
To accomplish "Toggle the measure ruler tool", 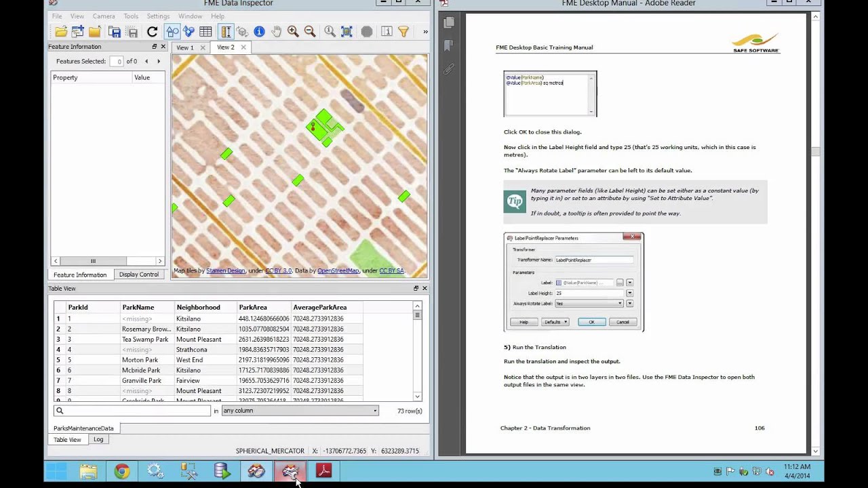I will 226,31.
